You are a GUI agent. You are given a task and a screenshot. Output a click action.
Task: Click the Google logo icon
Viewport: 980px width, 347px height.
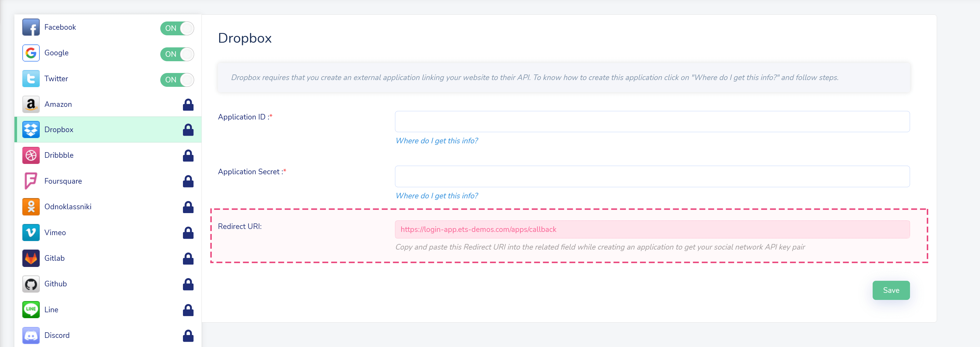31,53
